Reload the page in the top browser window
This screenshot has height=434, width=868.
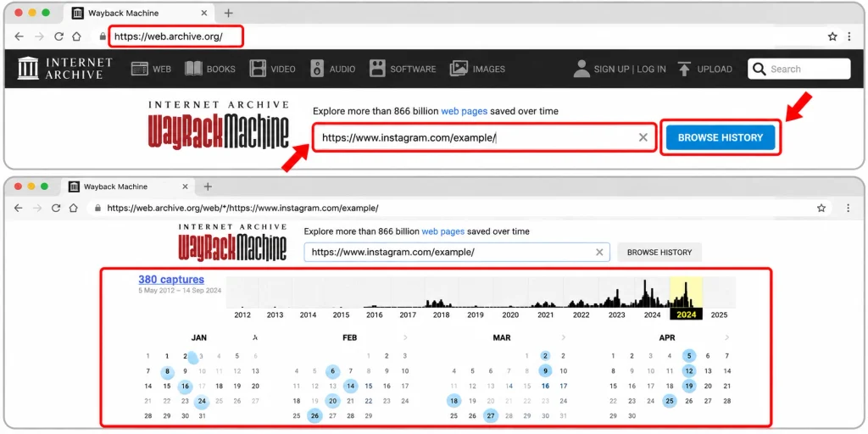tap(58, 36)
